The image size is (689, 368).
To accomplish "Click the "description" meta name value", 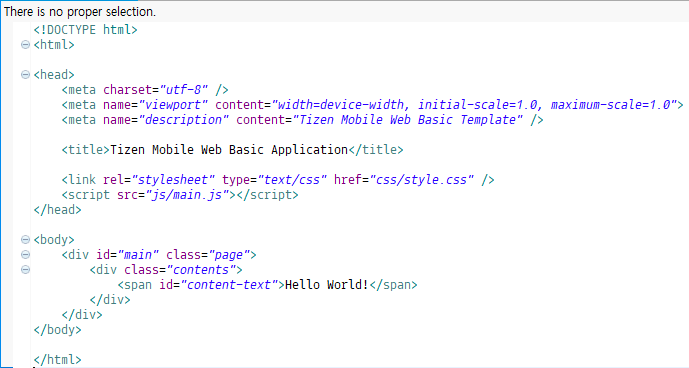I will (184, 120).
